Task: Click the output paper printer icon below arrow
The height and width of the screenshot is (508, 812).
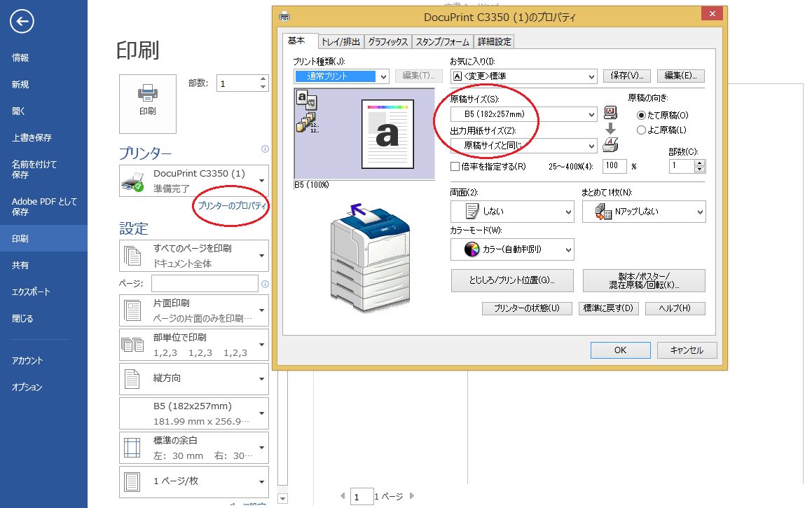Action: click(610, 144)
